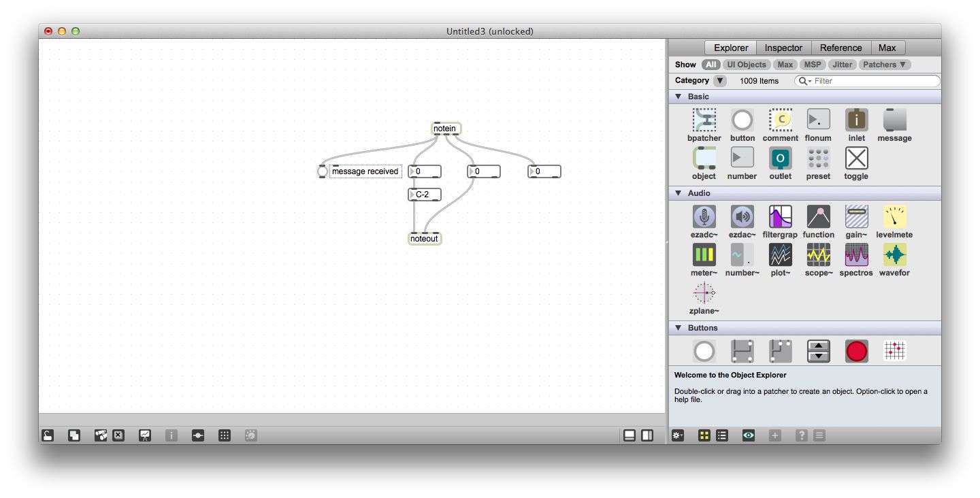Enable the MSP filter in the Show row
Screen dimensions: 980x498
813,65
